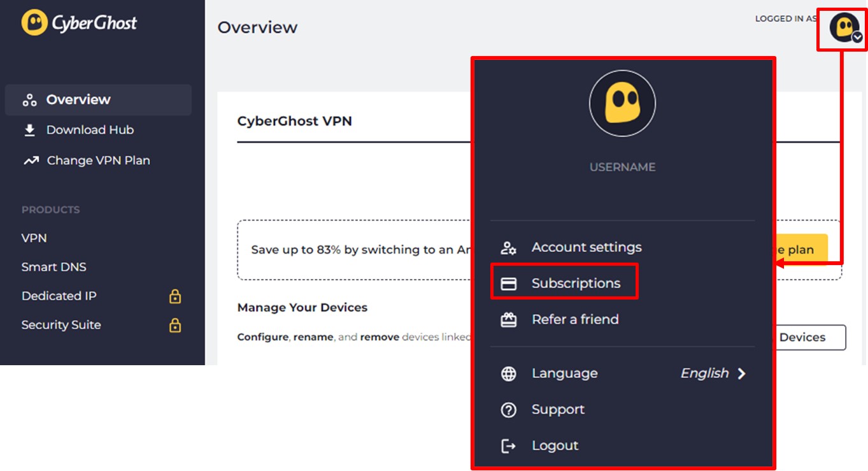Click the CyberGhost logo
The image size is (868, 471).
coord(79,23)
